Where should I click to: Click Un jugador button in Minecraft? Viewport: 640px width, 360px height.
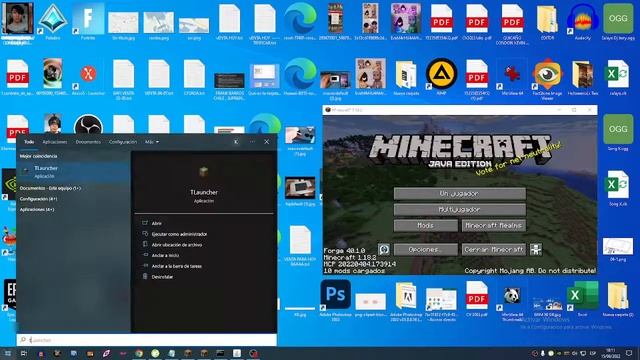(x=460, y=193)
